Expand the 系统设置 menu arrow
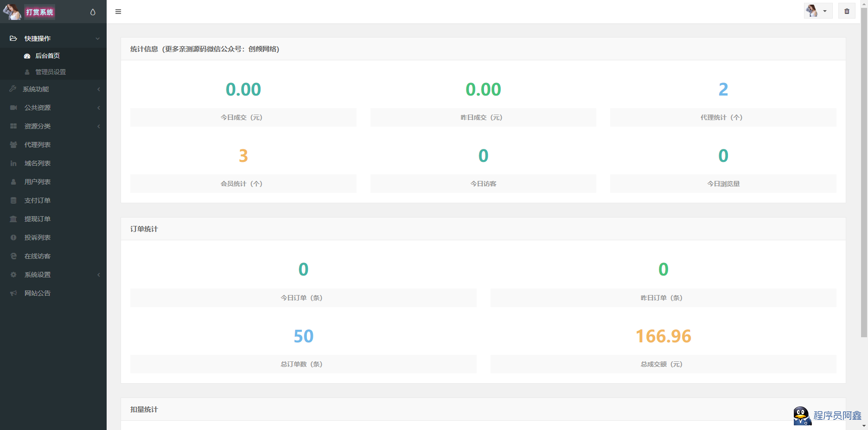868x430 pixels. (98, 275)
